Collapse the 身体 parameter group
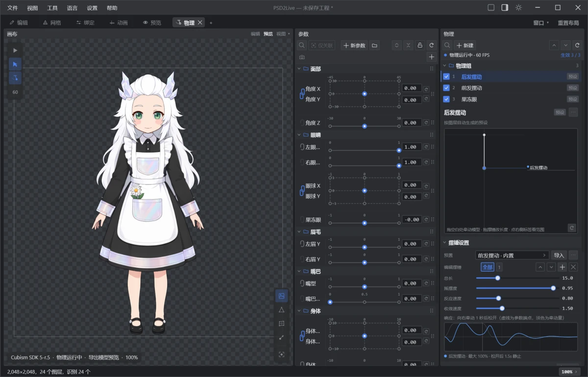Screen dimensions: 588x377 (x=299, y=311)
